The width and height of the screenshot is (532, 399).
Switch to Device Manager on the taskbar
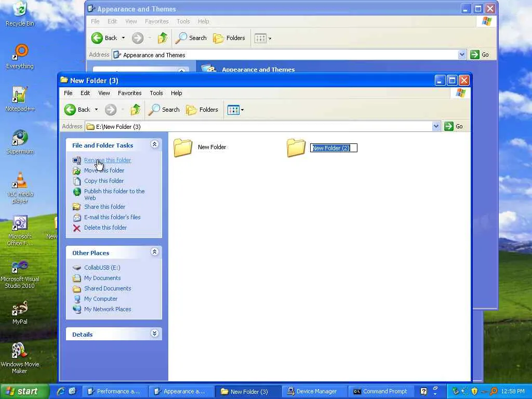tap(313, 391)
